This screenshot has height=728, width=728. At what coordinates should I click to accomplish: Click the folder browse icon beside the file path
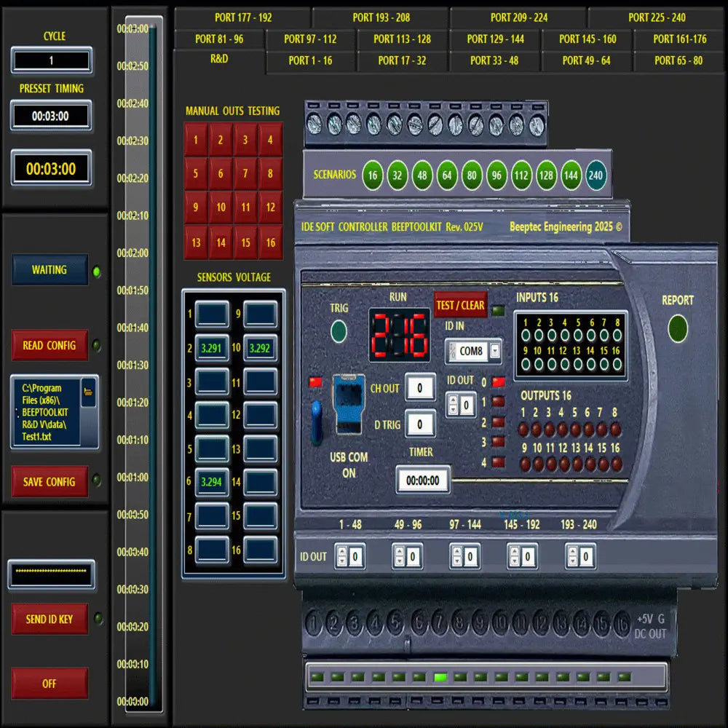coord(88,393)
